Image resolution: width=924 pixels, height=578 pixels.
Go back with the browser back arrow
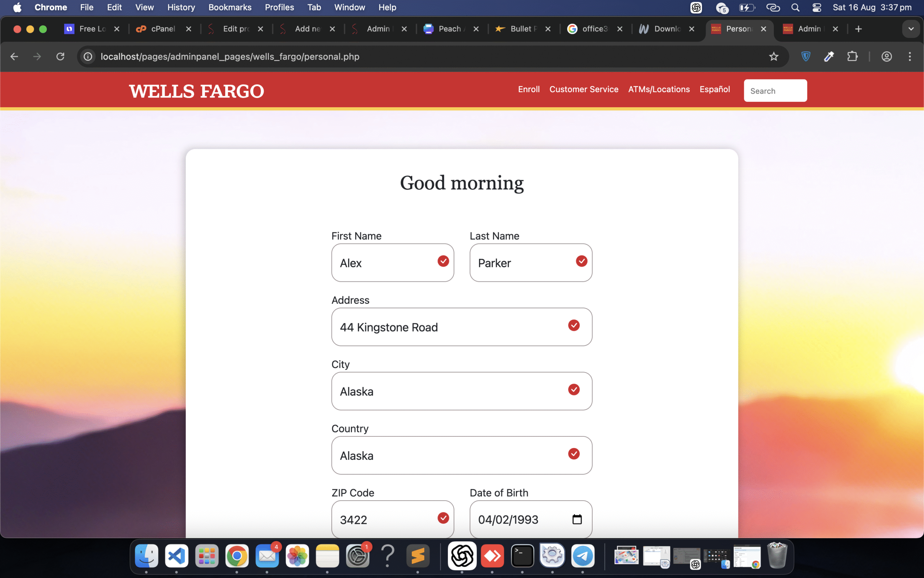[14, 57]
